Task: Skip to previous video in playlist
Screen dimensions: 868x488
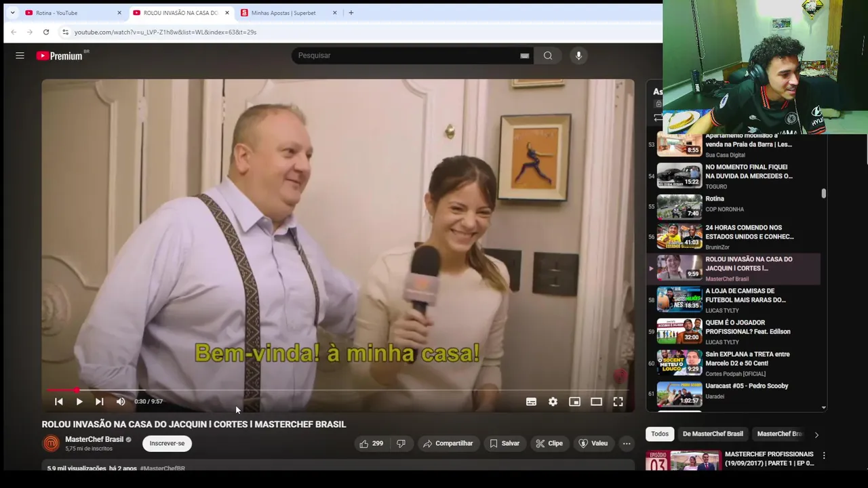Action: (x=59, y=401)
